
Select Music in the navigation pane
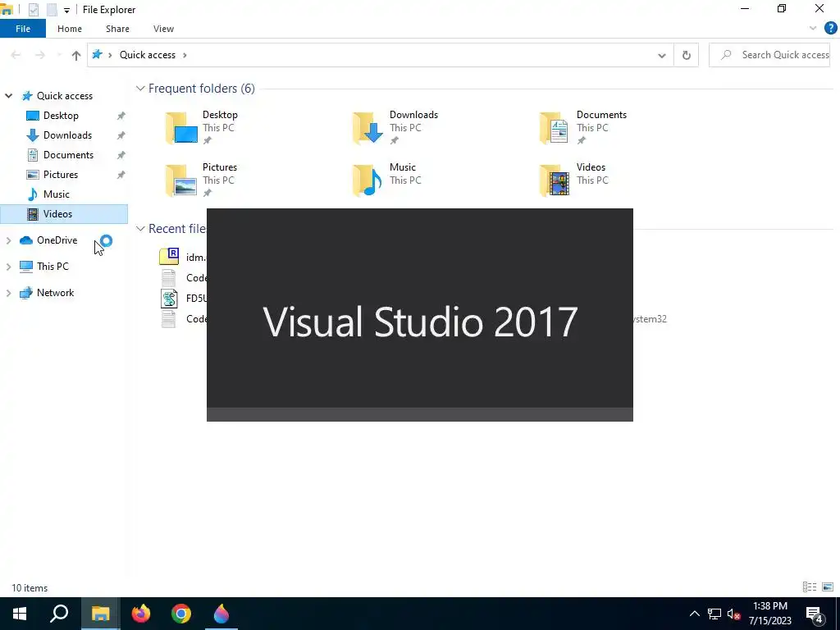[56, 194]
